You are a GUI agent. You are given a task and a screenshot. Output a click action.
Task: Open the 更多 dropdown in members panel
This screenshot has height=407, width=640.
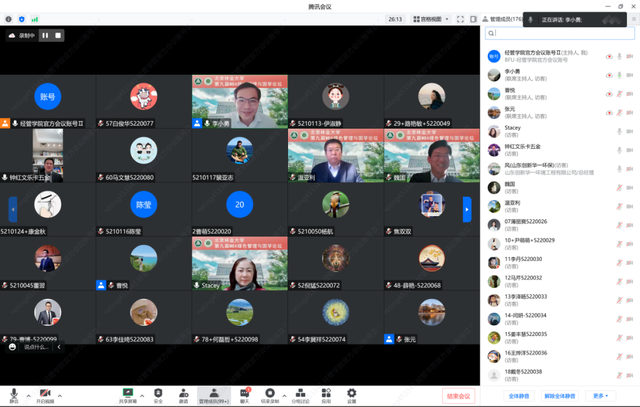[x=600, y=396]
